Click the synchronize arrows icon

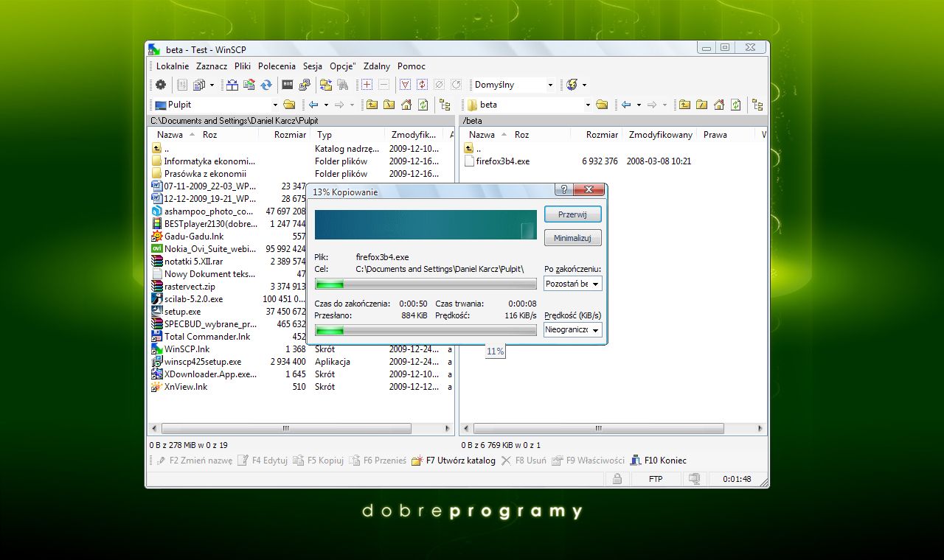point(266,85)
